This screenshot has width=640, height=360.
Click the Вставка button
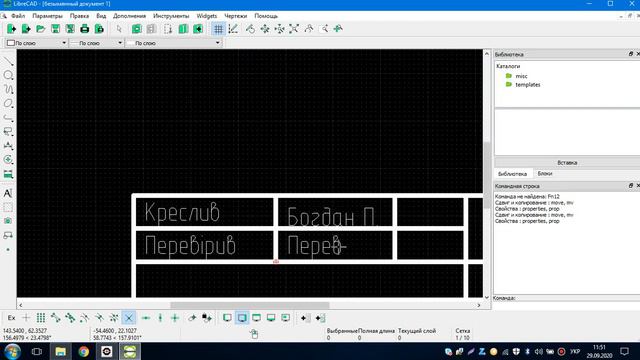click(567, 162)
